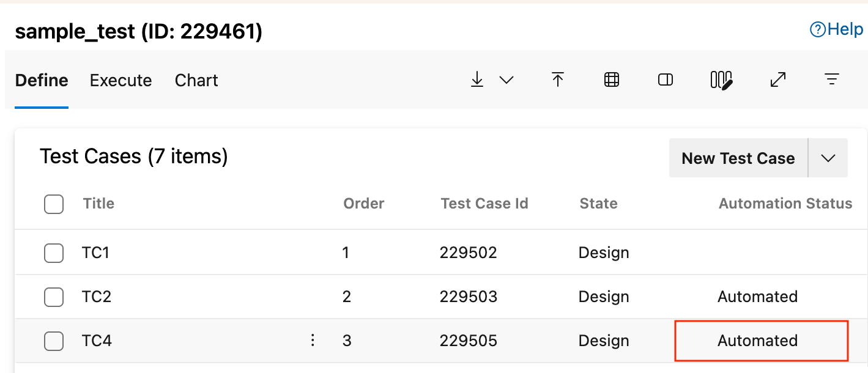
Task: Open the context menu for TC4
Action: click(x=313, y=341)
